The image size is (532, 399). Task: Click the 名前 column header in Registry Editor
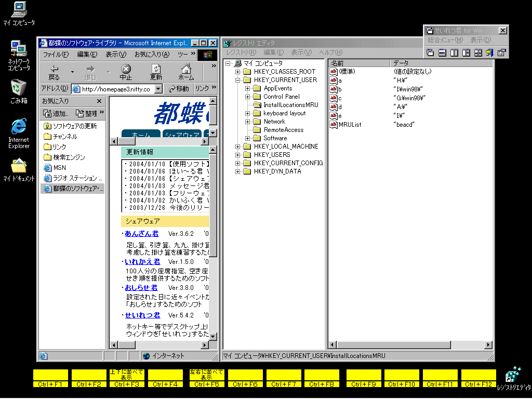click(x=359, y=63)
